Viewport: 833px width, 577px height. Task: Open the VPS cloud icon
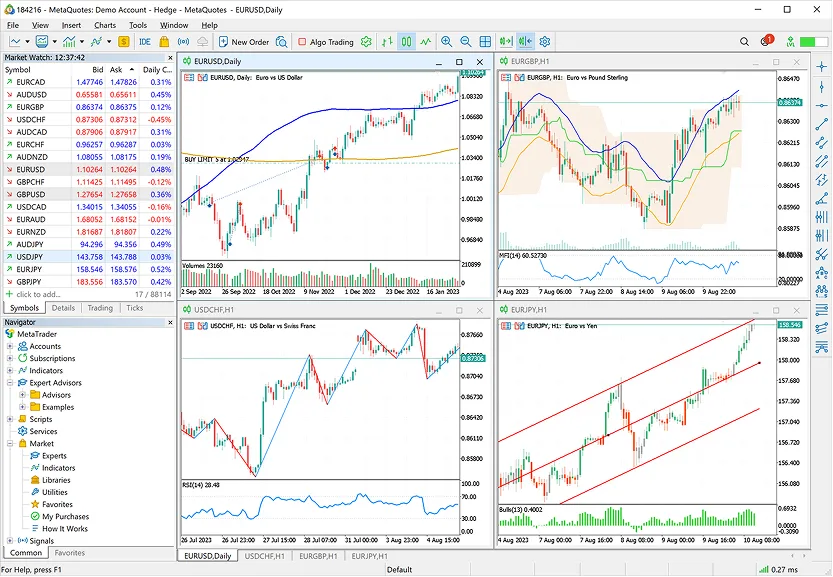202,41
